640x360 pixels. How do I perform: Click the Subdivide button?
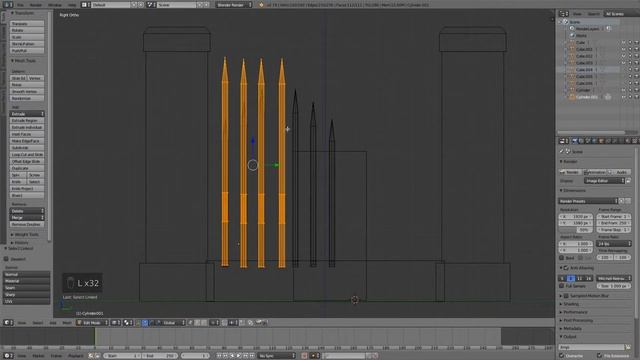point(27,148)
